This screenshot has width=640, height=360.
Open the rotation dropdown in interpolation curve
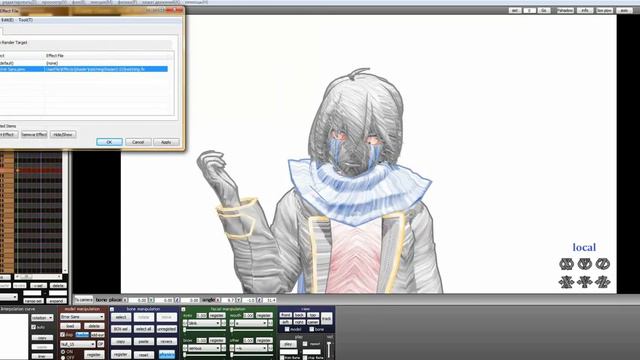click(42, 317)
